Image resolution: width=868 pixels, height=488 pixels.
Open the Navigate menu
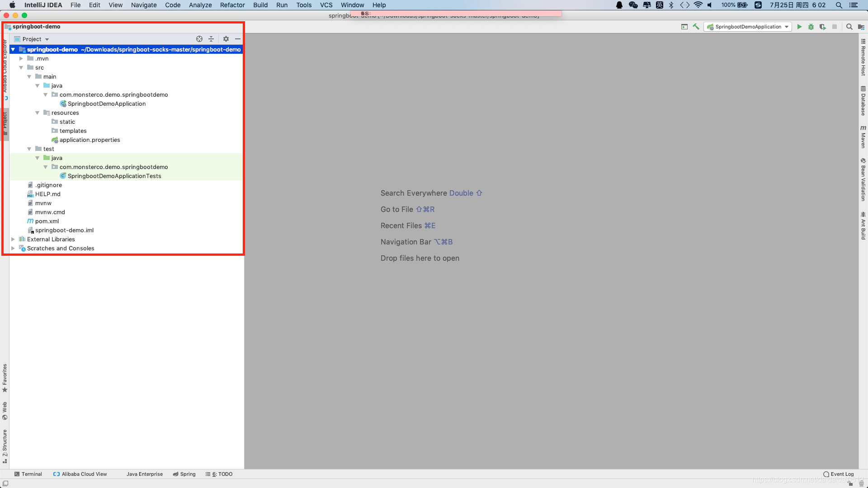point(144,5)
